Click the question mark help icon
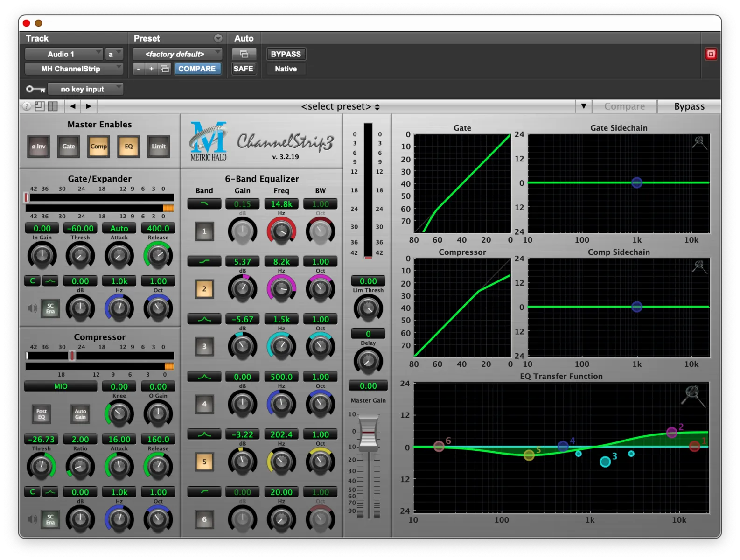Screen dimensions: 740x560 tap(27, 106)
